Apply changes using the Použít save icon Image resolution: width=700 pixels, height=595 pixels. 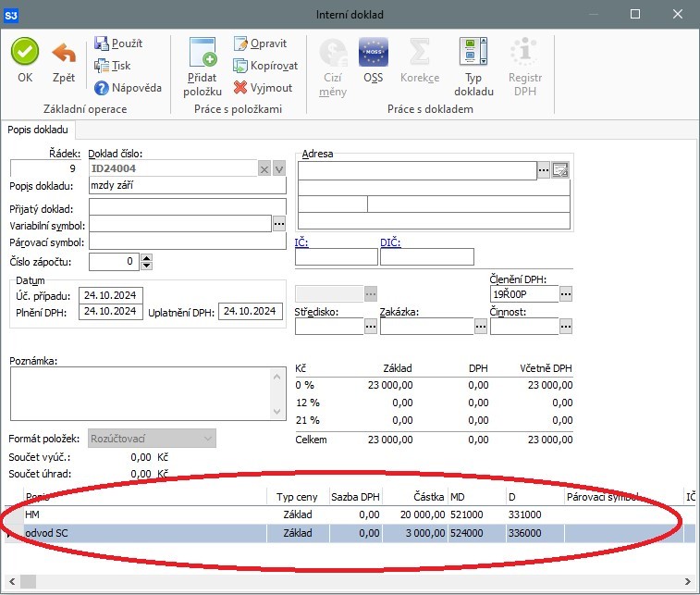[x=102, y=43]
